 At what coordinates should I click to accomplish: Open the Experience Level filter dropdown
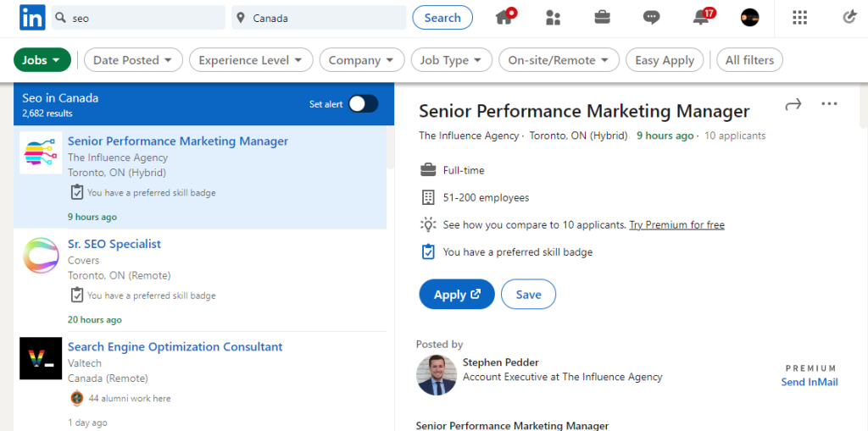pos(251,60)
